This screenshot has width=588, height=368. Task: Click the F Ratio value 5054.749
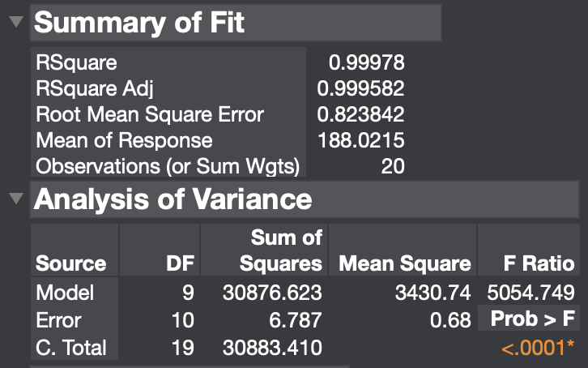530,293
